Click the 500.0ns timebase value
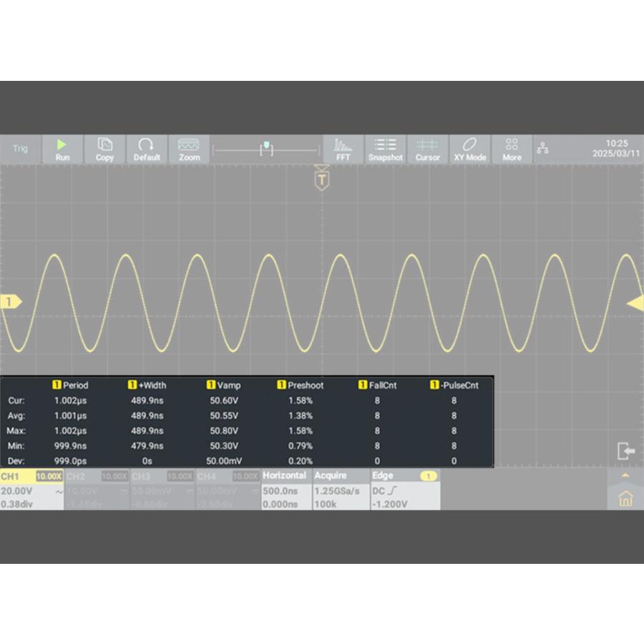Screen dimensions: 644x644 [x=280, y=491]
